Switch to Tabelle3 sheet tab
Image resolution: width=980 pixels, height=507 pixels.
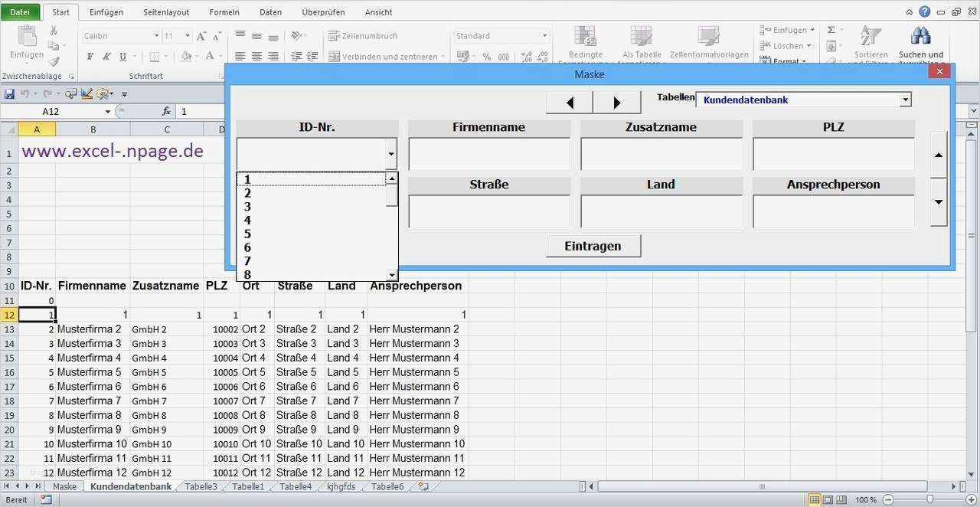[201, 486]
